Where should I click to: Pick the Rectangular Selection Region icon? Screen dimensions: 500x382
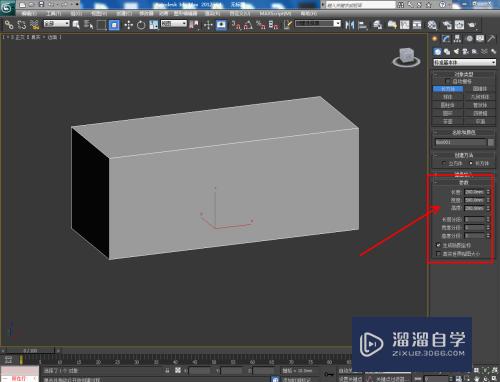tap(101, 25)
